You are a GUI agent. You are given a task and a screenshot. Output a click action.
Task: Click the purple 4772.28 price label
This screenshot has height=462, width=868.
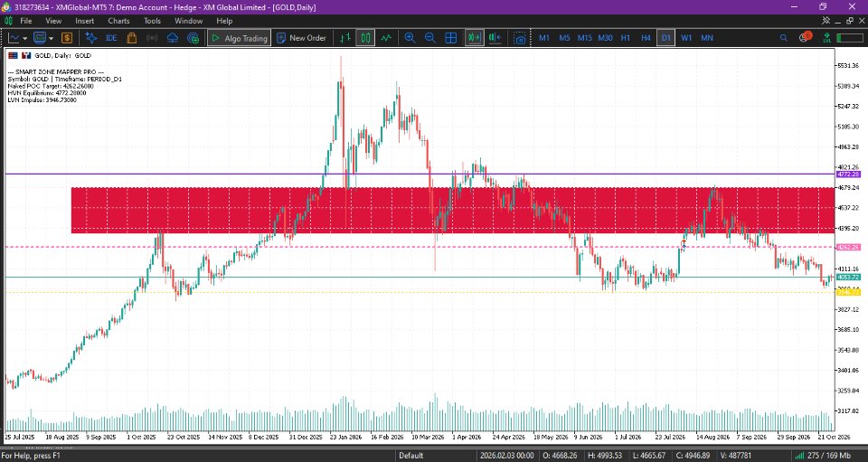tap(848, 174)
